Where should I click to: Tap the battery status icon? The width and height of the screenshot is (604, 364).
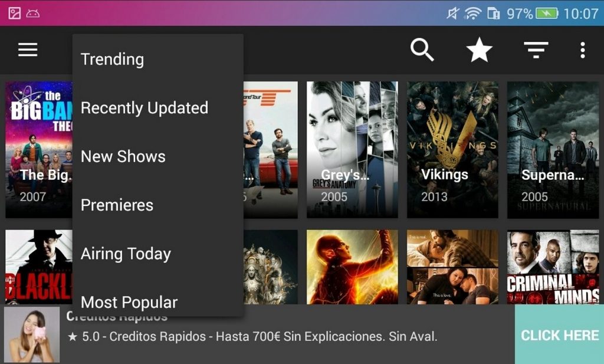(547, 14)
